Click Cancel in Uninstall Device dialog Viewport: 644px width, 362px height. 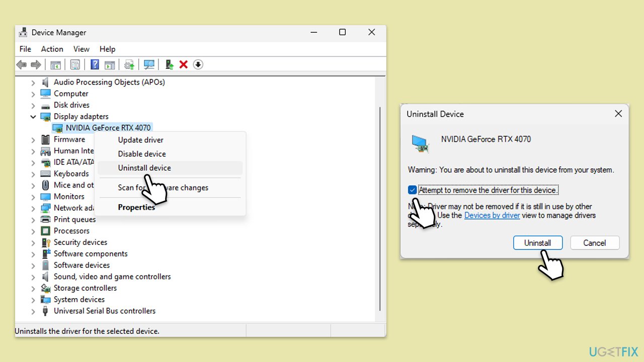[x=595, y=243]
